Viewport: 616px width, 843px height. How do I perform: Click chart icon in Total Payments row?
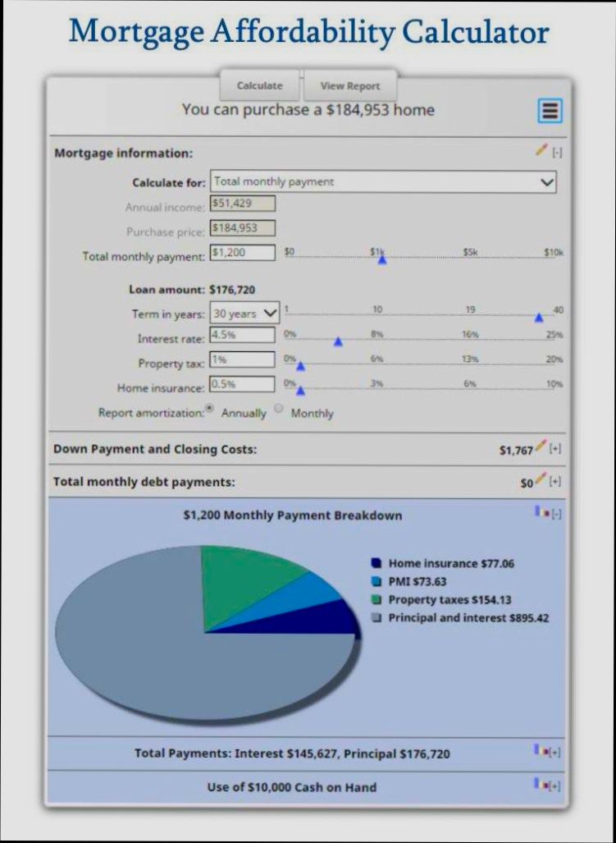tap(541, 750)
